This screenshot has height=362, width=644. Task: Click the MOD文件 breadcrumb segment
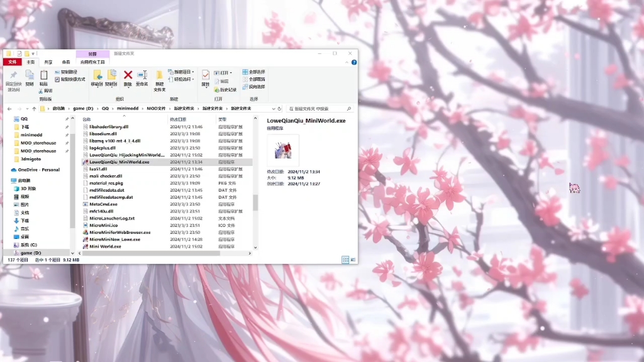pyautogui.click(x=156, y=109)
